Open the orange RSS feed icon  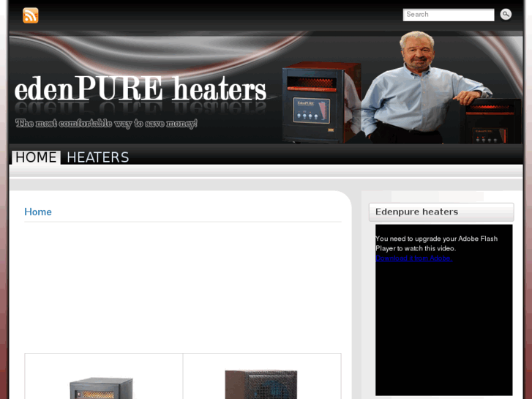[x=31, y=15]
